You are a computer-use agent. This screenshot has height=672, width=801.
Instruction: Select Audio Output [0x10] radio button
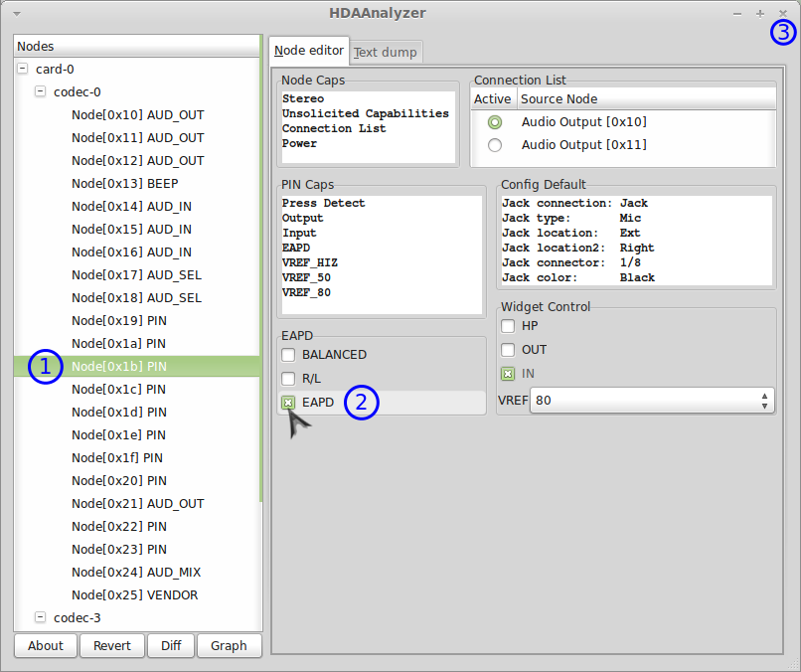point(494,122)
